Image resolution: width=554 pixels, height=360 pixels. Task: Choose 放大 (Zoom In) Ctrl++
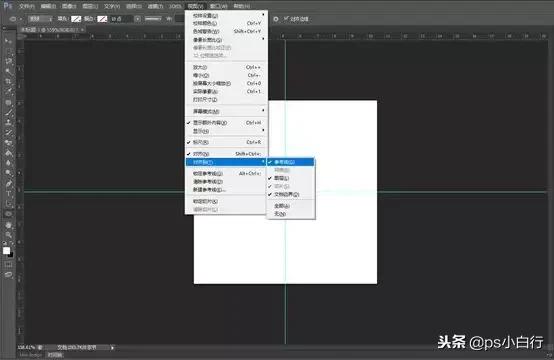click(x=226, y=67)
